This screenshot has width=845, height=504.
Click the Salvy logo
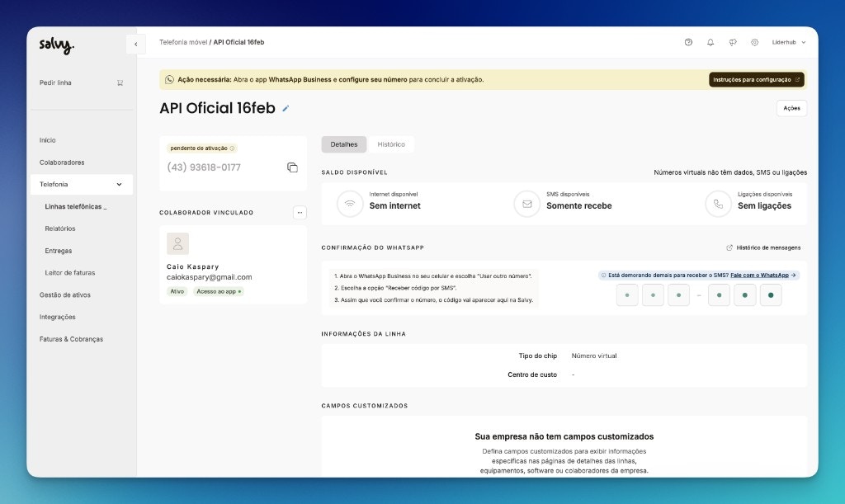pos(57,45)
